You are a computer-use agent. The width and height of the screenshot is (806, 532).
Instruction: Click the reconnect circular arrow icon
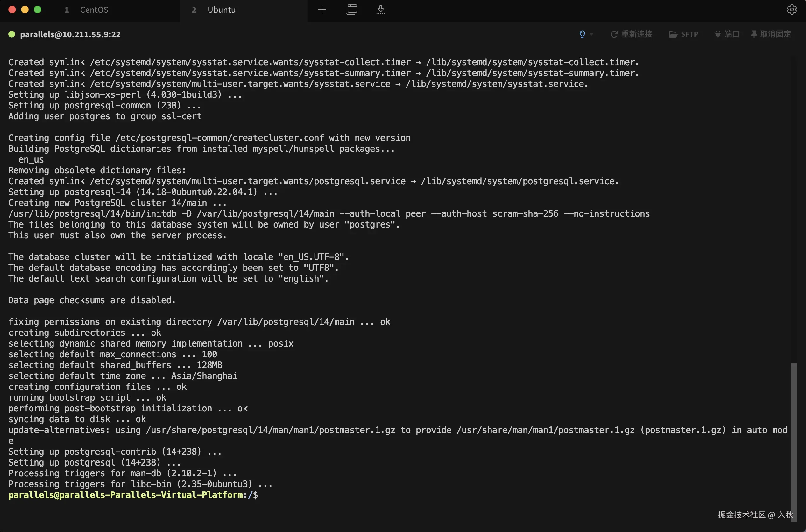(x=614, y=34)
